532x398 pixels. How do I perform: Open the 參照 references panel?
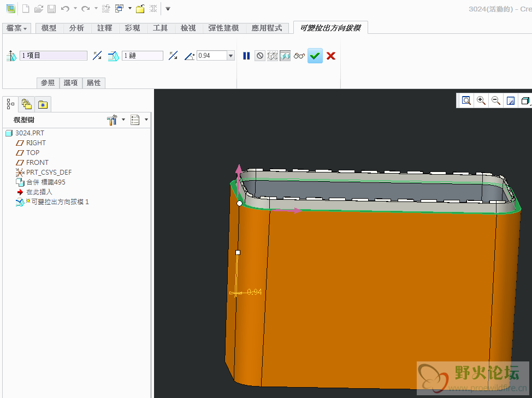pyautogui.click(x=48, y=83)
